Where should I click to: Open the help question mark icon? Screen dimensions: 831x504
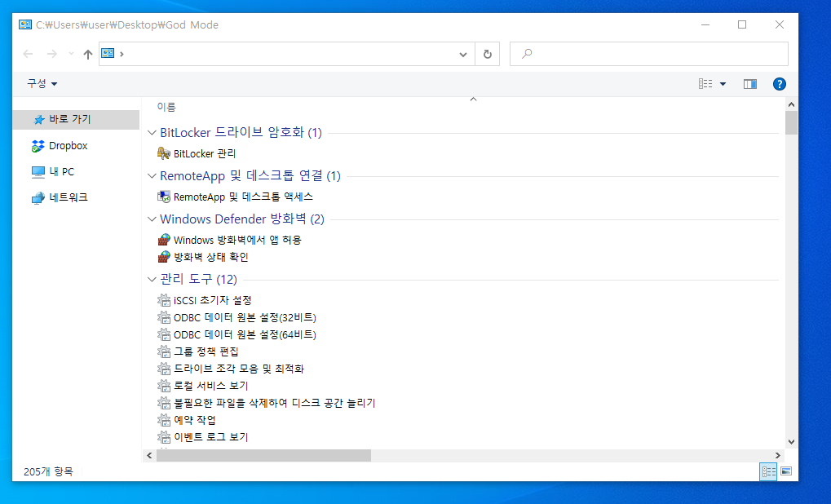click(779, 84)
